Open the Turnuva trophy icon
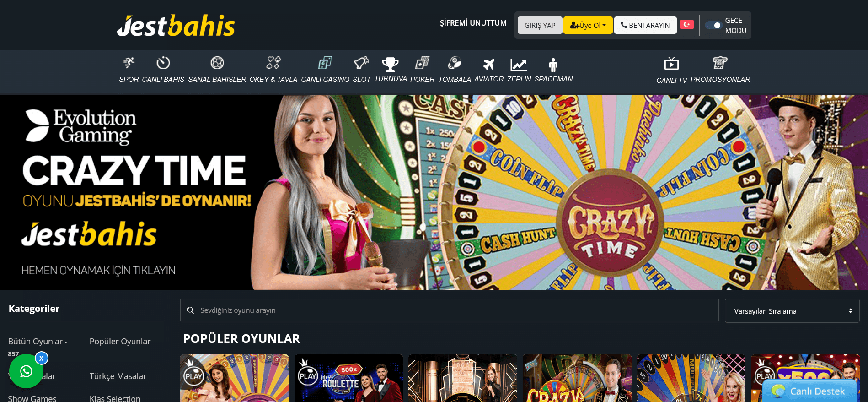Screen dimensions: 868x402 (391, 65)
